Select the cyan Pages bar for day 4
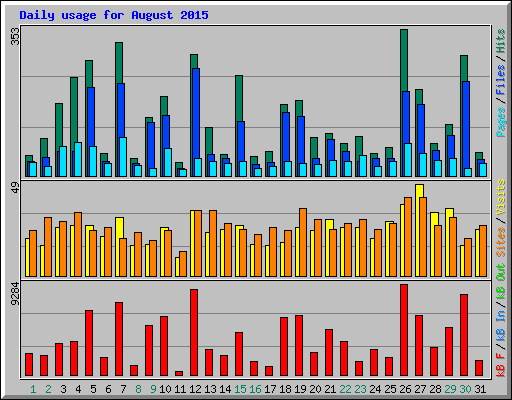Viewport: 512px width, 400px height. [x=78, y=159]
